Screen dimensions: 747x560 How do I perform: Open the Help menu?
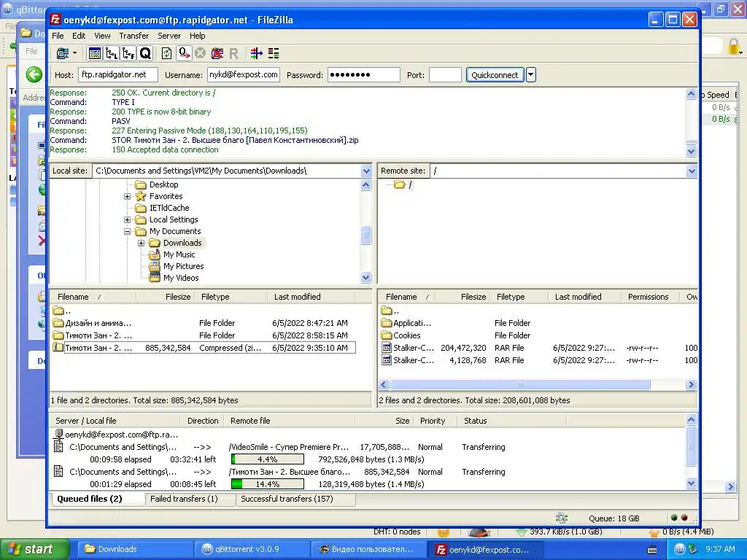point(197,36)
